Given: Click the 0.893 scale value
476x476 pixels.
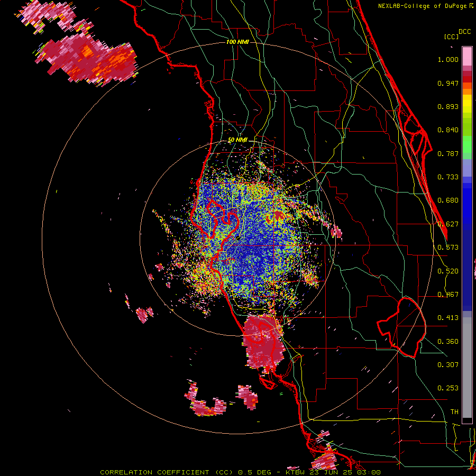Looking at the screenshot, I should pos(448,106).
